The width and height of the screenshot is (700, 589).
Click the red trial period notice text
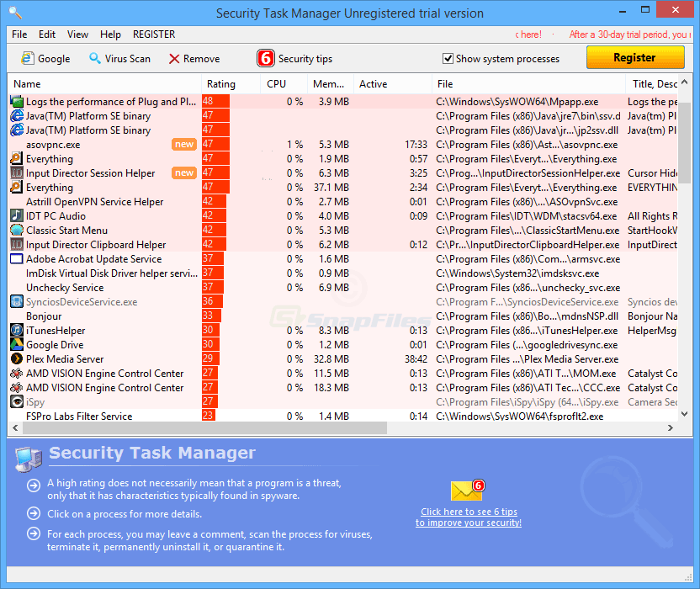[628, 34]
